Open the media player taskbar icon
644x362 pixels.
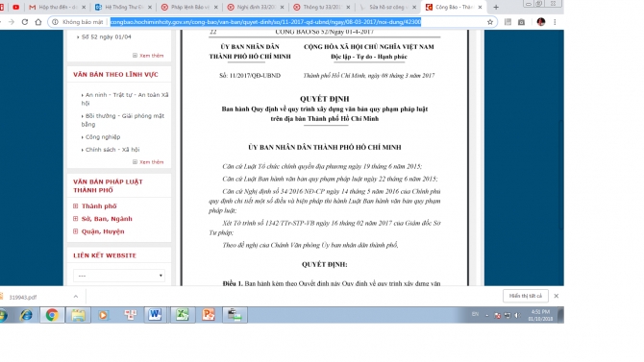(103, 315)
